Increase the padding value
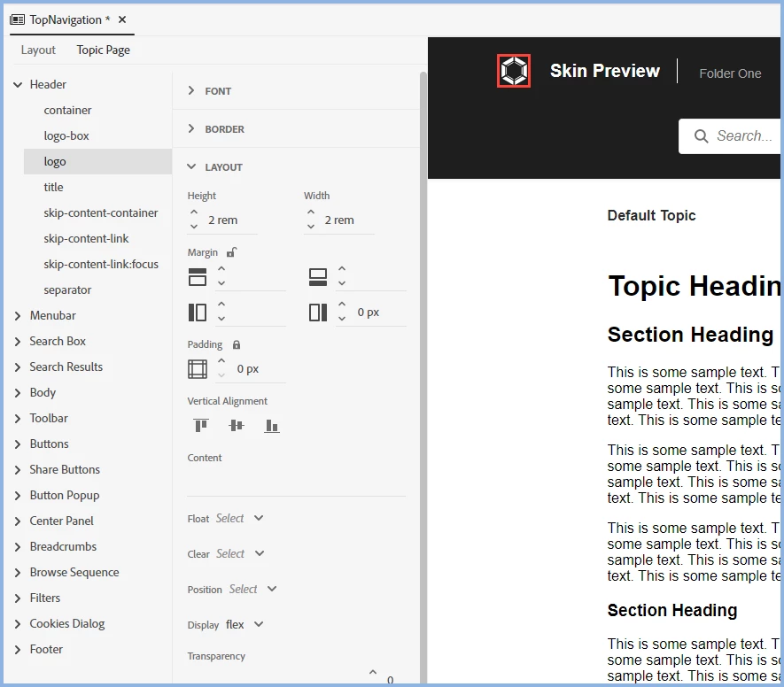 221,360
